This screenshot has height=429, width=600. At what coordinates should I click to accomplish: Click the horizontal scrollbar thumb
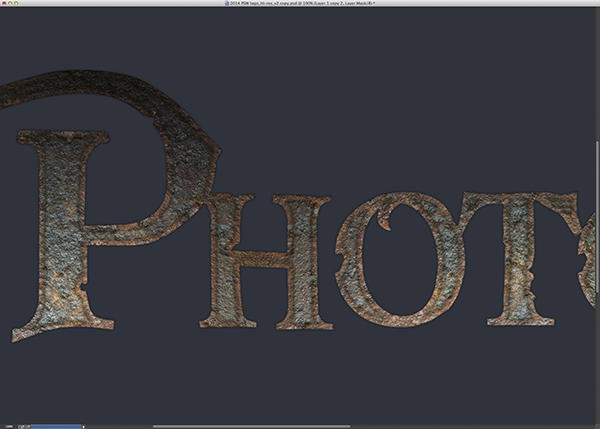[x=251, y=426]
